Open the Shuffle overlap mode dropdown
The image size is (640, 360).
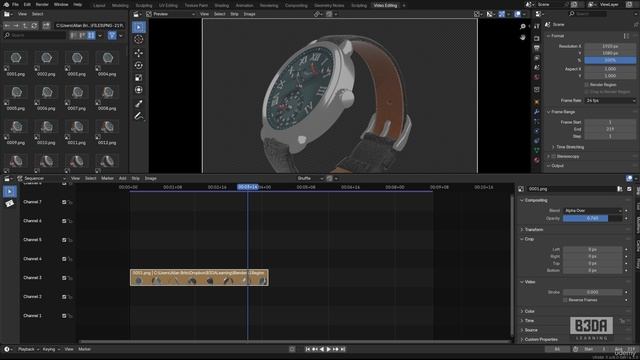pyautogui.click(x=309, y=178)
